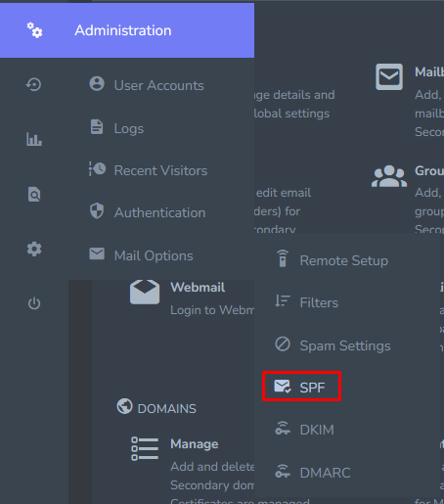Open the history clock sidebar icon

point(33,85)
